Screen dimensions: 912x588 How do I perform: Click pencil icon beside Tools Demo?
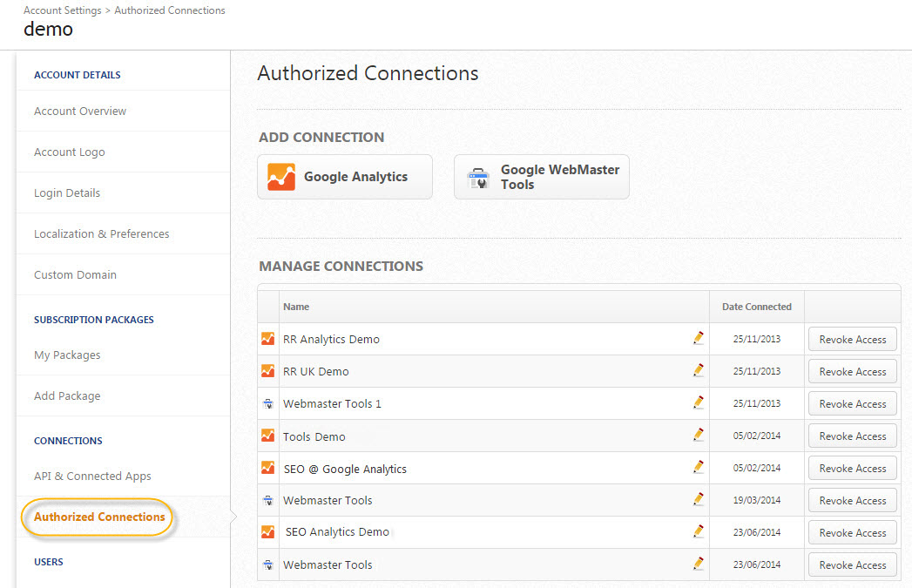[x=698, y=435]
